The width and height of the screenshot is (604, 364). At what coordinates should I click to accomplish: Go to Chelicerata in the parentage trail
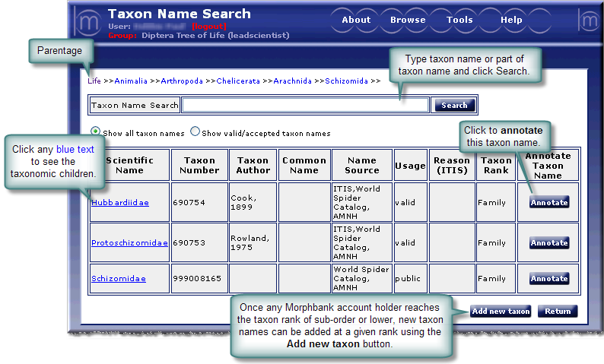click(238, 81)
